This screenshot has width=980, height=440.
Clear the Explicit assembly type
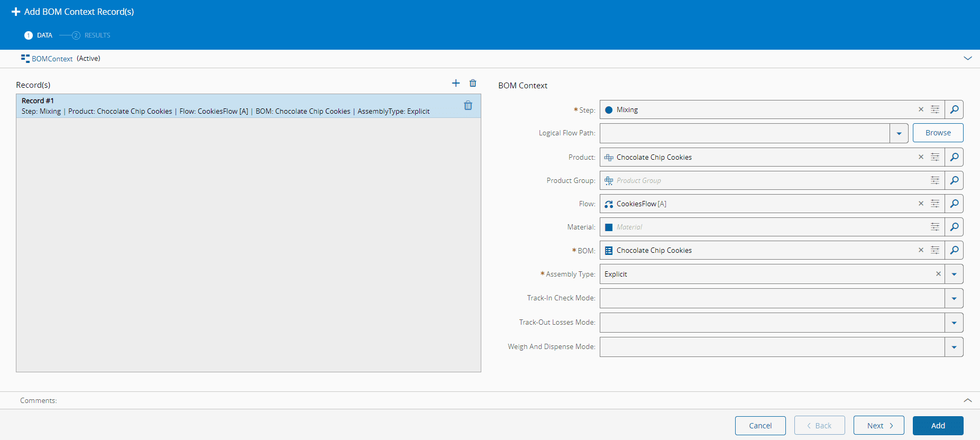[x=938, y=274]
